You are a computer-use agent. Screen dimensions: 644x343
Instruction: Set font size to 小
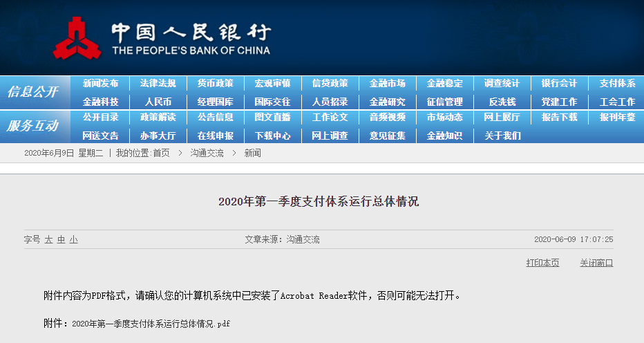tap(73, 239)
